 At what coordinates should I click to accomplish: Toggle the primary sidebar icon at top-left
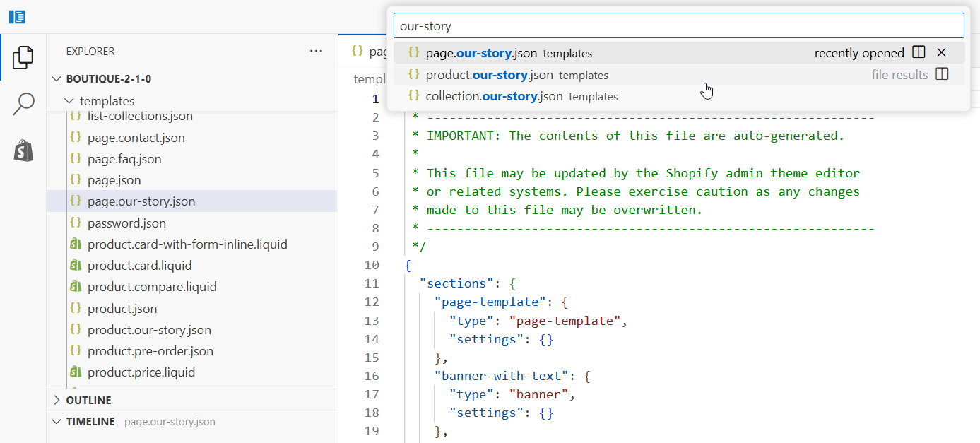coord(18,17)
